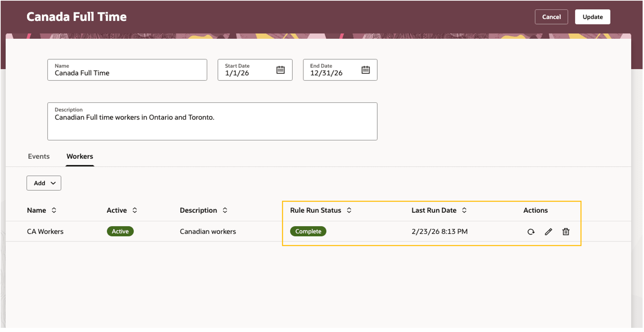Sort the Active column

(x=135, y=210)
